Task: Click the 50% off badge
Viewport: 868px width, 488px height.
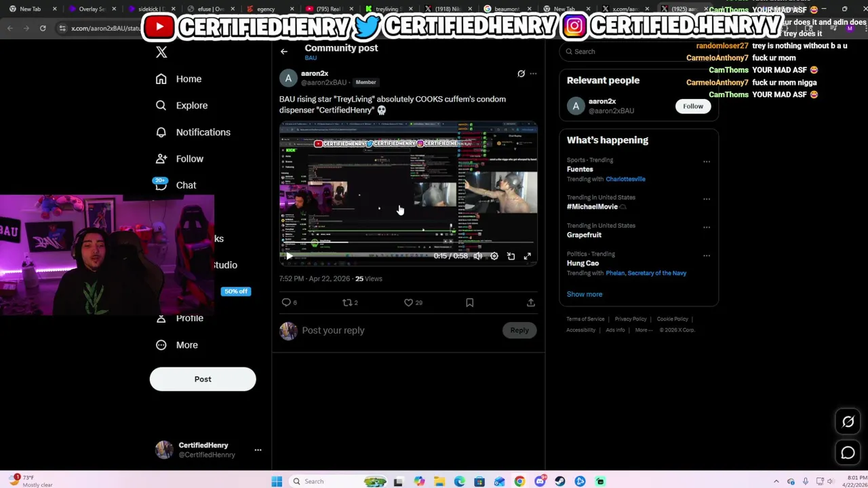Action: [236, 291]
